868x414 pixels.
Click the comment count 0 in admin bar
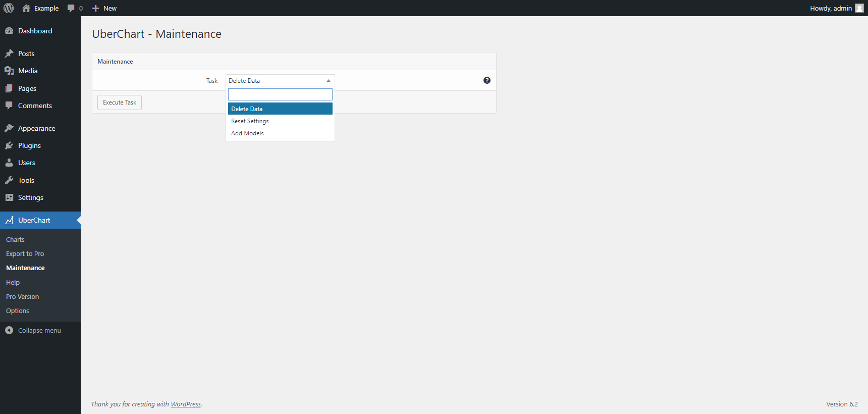81,8
